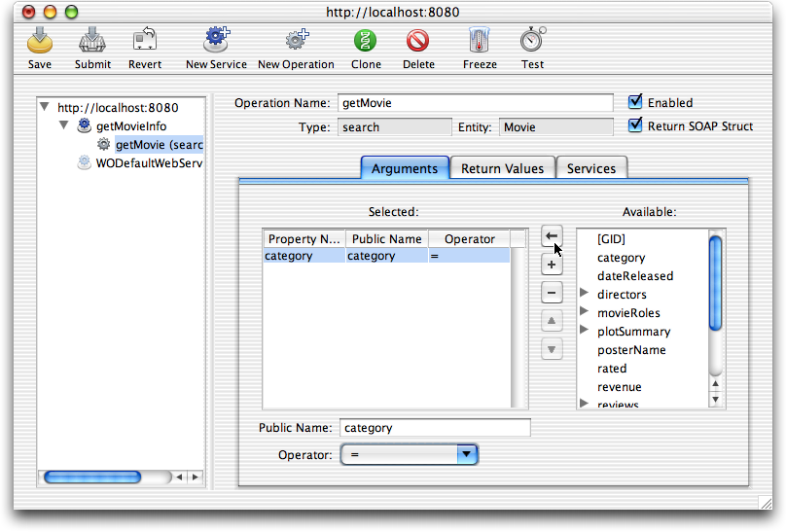Click the Submit toolbar icon
786x532 pixels.
pos(92,41)
